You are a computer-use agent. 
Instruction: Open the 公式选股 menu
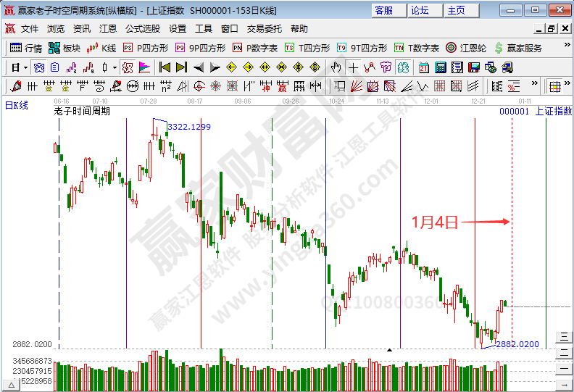point(143,28)
